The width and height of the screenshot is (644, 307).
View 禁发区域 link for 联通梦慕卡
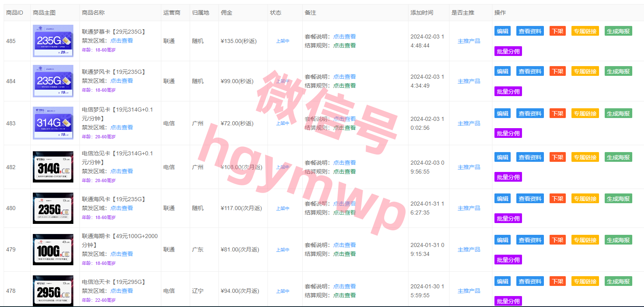coord(122,41)
